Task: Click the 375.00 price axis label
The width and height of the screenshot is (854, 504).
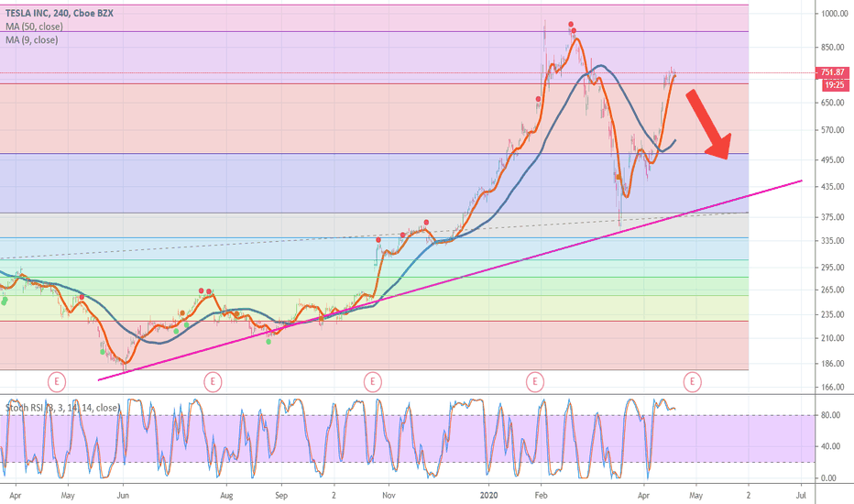Action: (833, 217)
